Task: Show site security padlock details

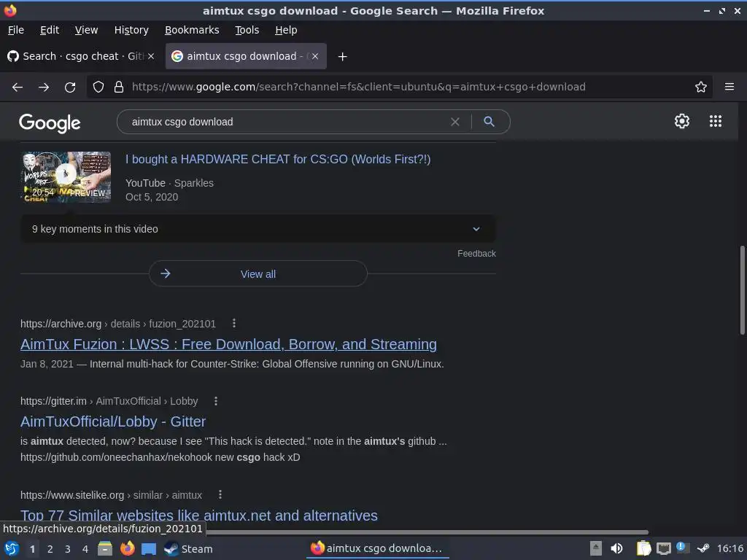Action: (119, 87)
